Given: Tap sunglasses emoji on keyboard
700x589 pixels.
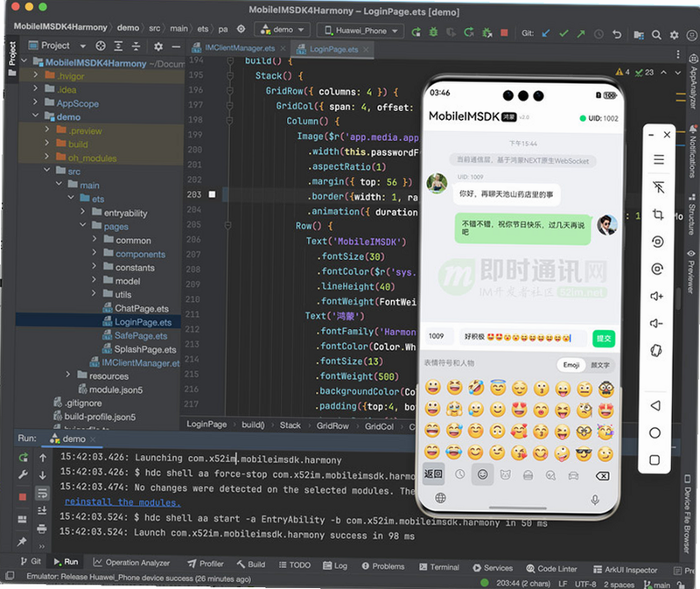Looking at the screenshot, I should 584,453.
